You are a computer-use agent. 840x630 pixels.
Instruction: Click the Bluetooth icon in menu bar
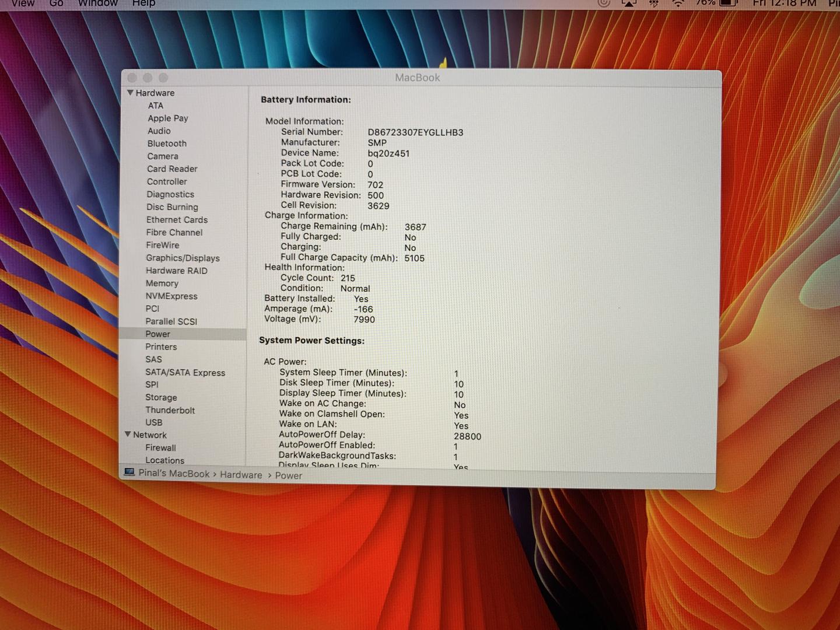(654, 3)
